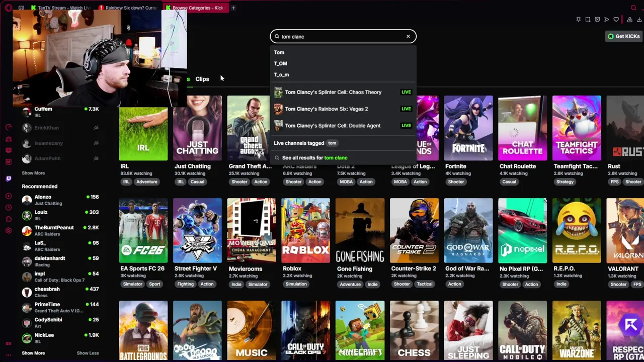Open the Counter-Strike 2 category card

point(414,231)
